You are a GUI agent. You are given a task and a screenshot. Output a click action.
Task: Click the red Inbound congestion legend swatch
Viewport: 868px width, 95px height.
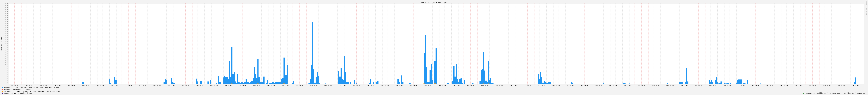point(3,89)
